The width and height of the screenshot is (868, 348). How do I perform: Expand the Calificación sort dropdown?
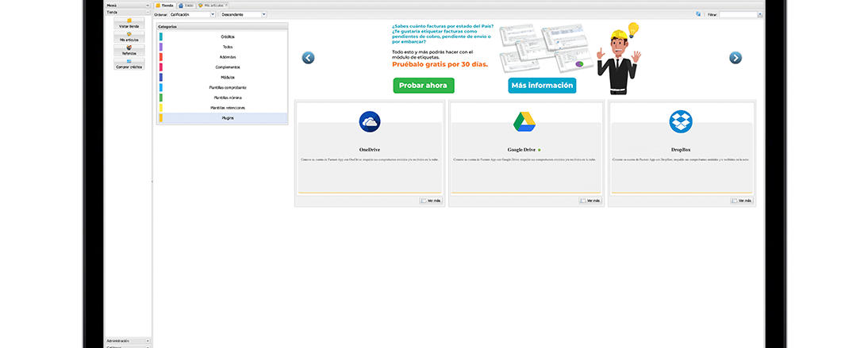(212, 14)
